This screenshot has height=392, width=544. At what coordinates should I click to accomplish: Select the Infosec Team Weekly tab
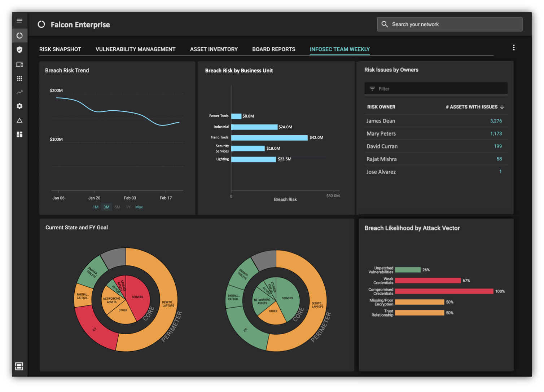pyautogui.click(x=340, y=49)
